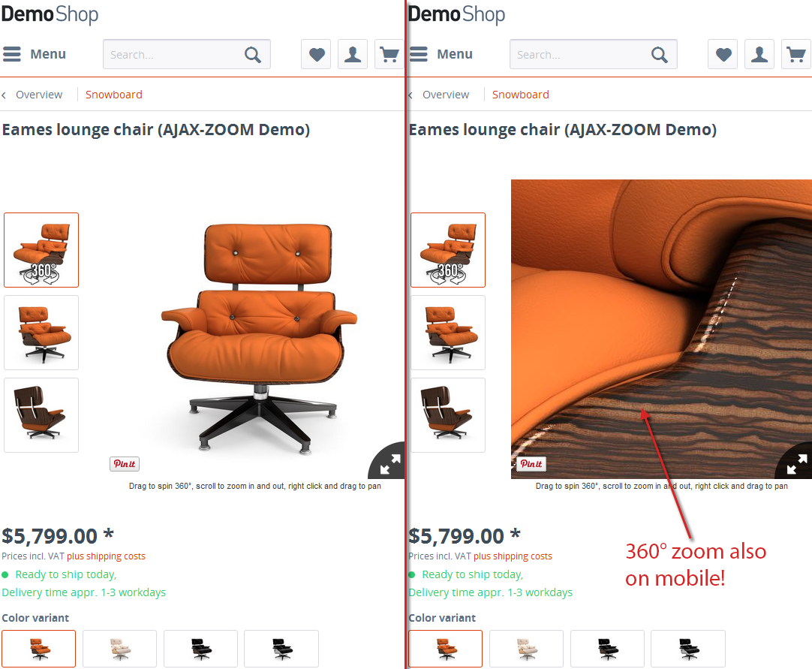812x669 pixels.
Task: Select the white color variant in left panel
Action: (x=119, y=649)
